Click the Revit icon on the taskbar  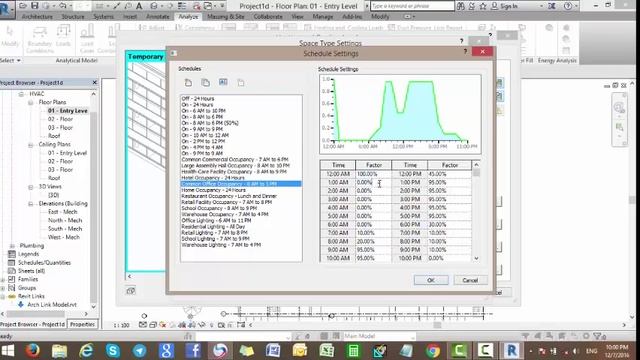[511, 351]
